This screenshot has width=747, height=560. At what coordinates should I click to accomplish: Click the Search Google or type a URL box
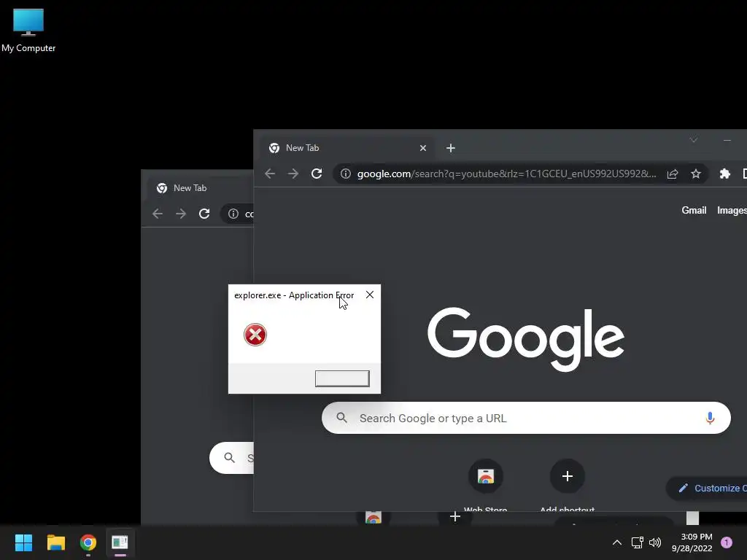526,418
